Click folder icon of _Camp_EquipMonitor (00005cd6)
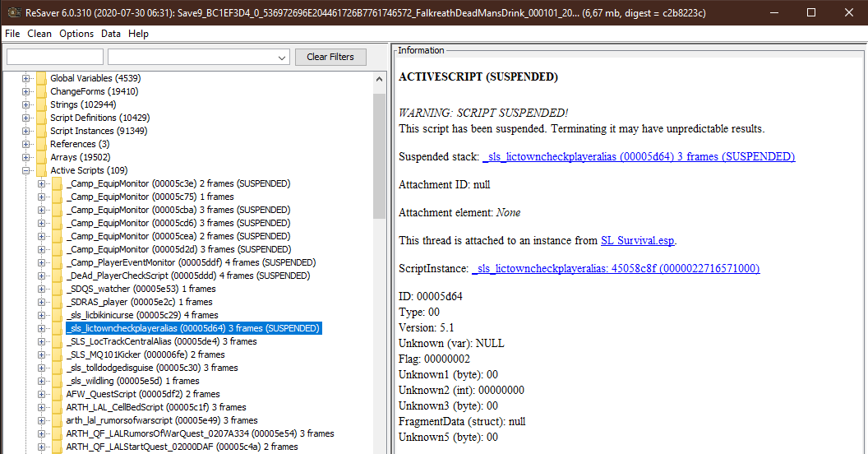 (57, 223)
